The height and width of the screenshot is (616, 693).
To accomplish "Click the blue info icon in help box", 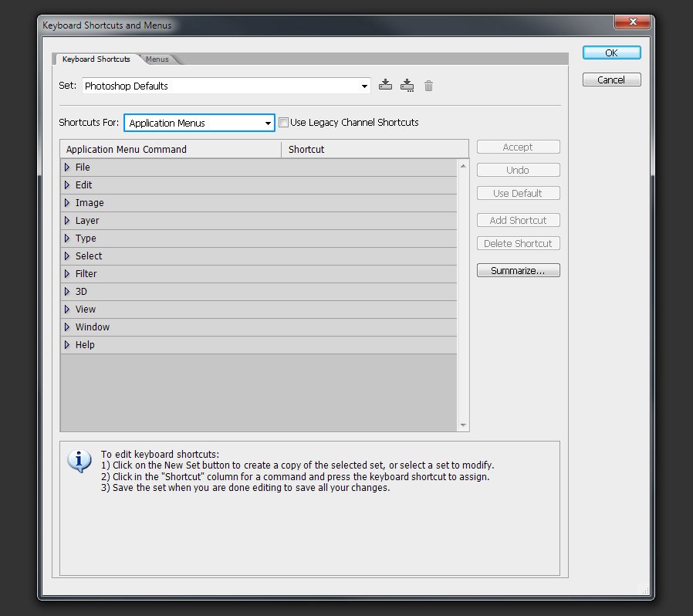I will [79, 461].
